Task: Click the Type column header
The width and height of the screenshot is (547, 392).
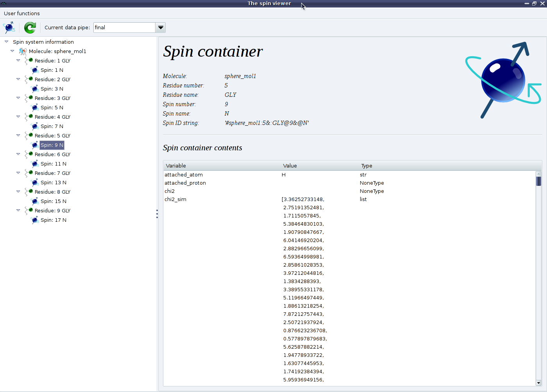Action: [x=366, y=166]
